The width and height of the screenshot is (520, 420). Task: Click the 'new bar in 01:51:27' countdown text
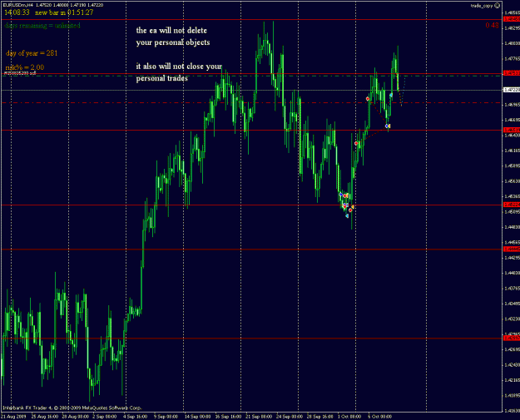64,12
